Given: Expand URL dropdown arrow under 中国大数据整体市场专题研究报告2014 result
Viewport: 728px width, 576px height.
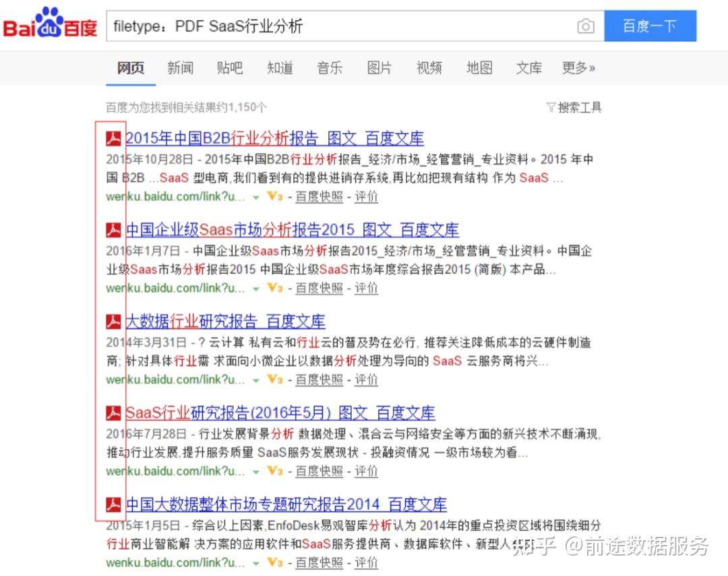Looking at the screenshot, I should 255,563.
